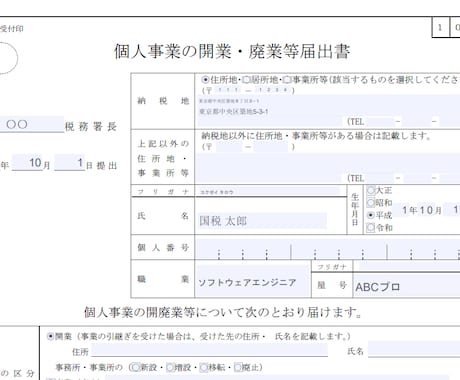Click the 職業 field ソフトウェアエンジニア
Viewport: 460px width, 380px height.
[253, 281]
